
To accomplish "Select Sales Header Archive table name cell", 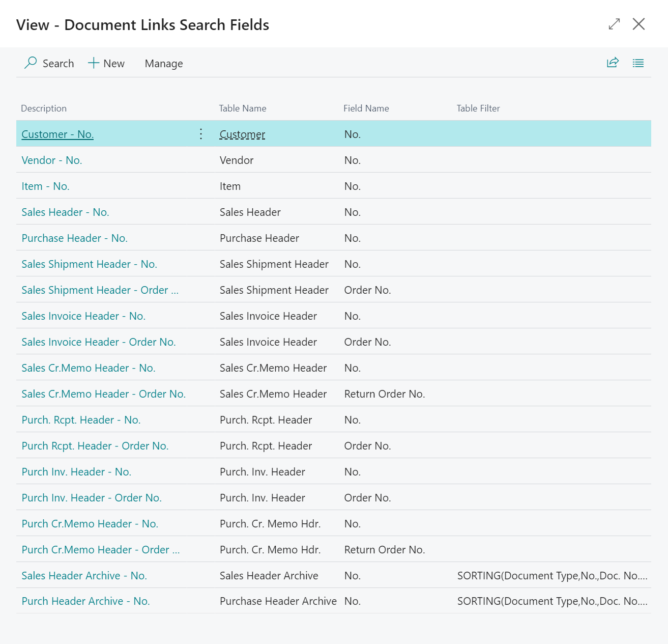I will coord(269,576).
